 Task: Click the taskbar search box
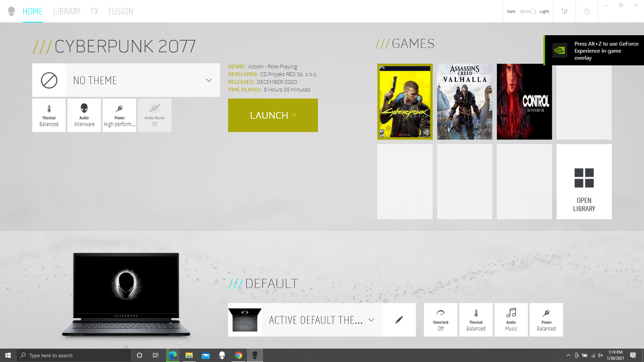[x=74, y=355]
